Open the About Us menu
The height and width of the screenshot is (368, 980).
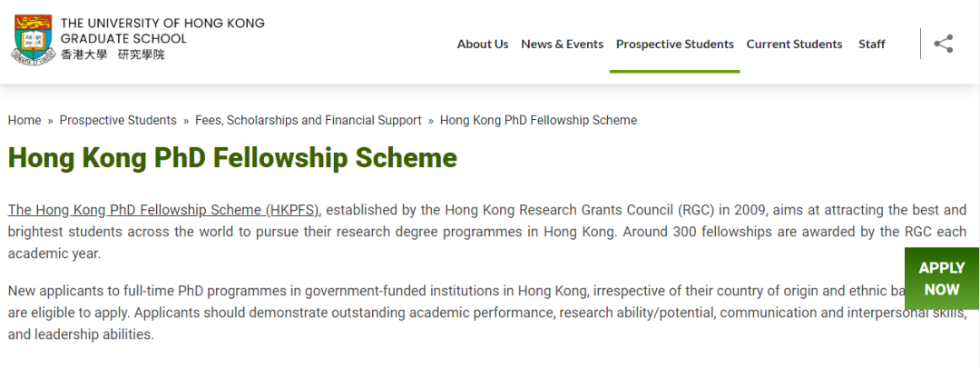(483, 44)
